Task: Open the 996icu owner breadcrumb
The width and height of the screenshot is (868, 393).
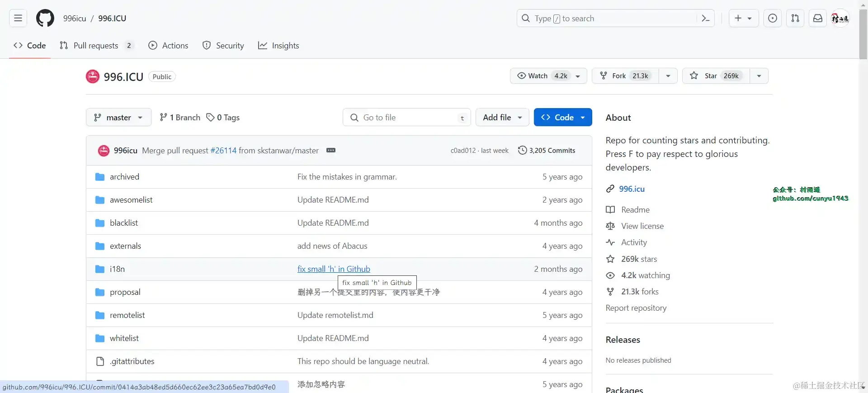Action: coord(75,19)
